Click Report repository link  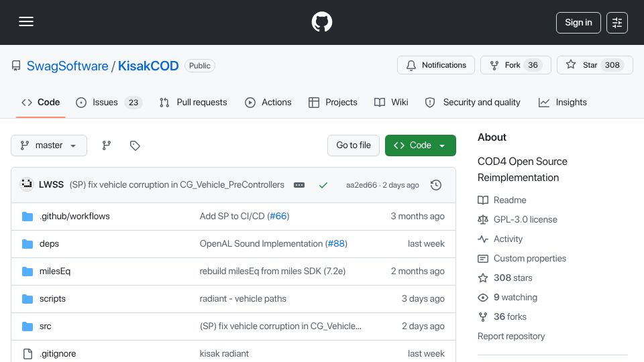[x=511, y=336]
